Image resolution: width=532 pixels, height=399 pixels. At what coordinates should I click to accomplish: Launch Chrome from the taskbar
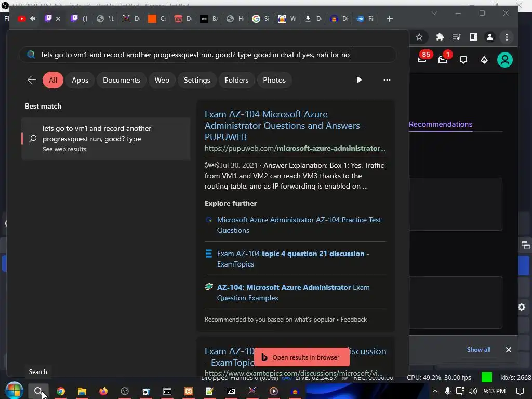(61, 391)
